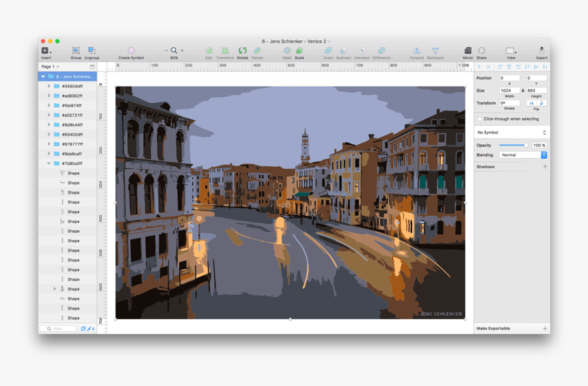Click the Flatten toolbar icon
Screen dimensions: 588x386
coord(257,51)
